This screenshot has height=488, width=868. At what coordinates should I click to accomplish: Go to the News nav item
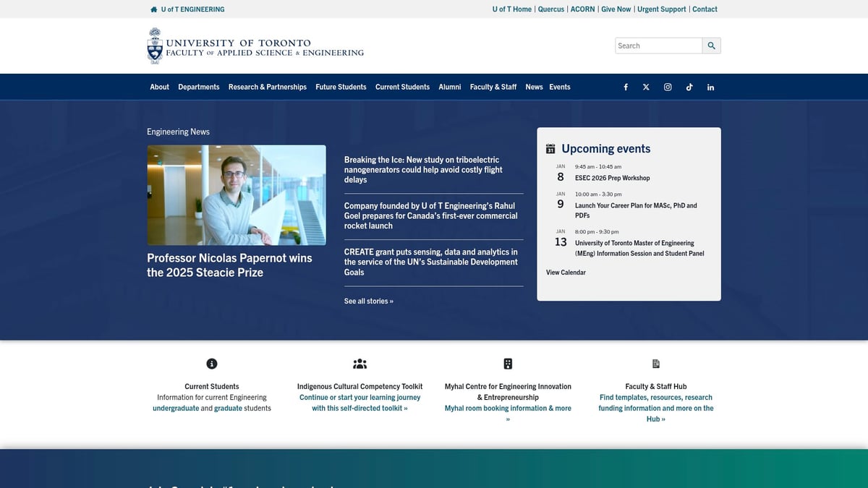point(534,87)
